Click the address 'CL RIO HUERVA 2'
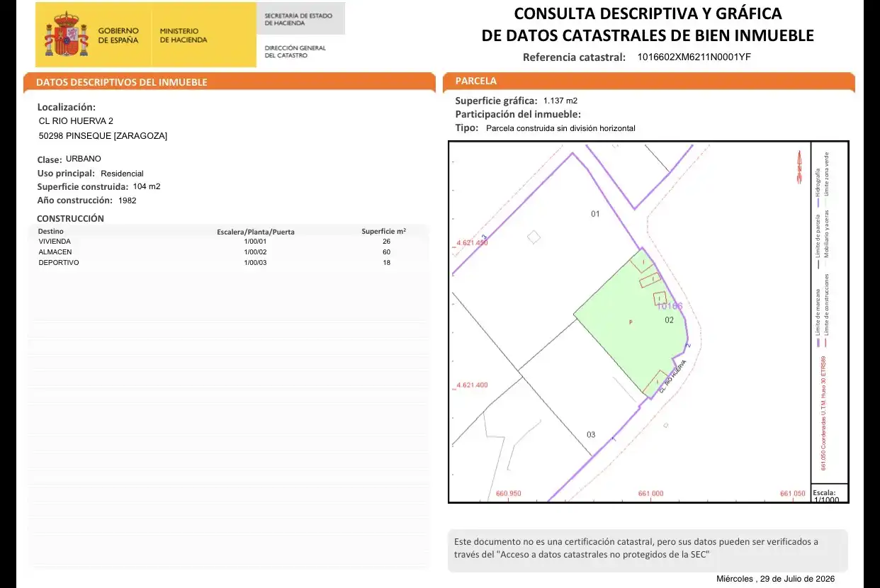Viewport: 880px width, 588px height. click(76, 121)
